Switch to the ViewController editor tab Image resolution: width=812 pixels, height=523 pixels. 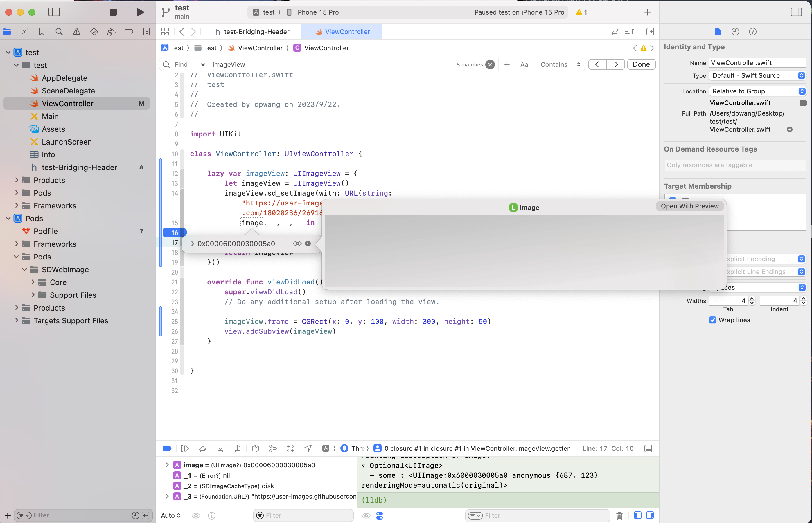347,31
